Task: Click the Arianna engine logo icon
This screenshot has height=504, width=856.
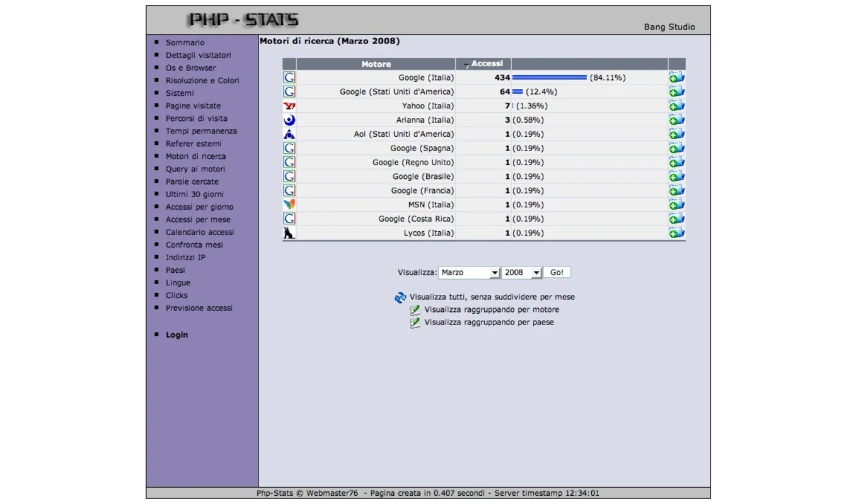Action: [x=289, y=120]
